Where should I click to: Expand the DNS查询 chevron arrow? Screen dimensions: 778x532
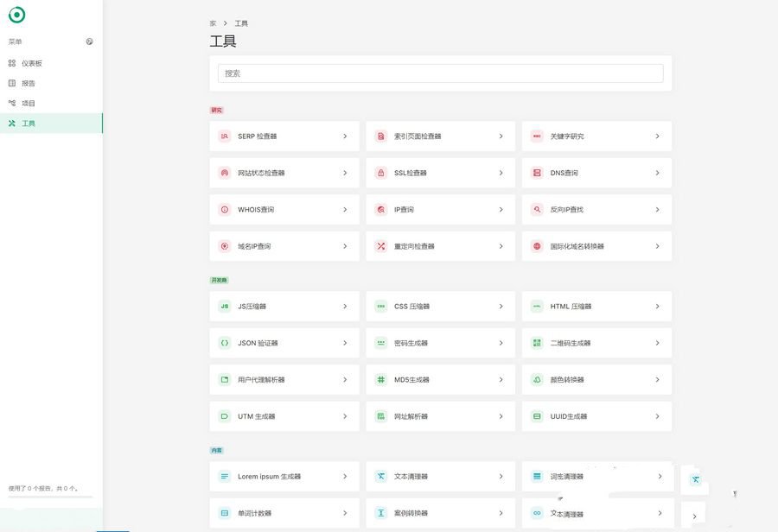pyautogui.click(x=657, y=173)
